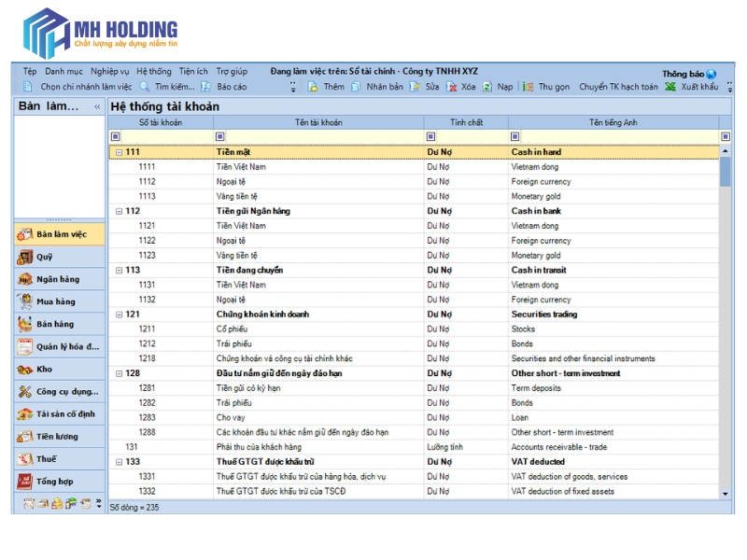Click the Thu gọn collapse icon
The width and height of the screenshot is (747, 560).
click(x=528, y=87)
